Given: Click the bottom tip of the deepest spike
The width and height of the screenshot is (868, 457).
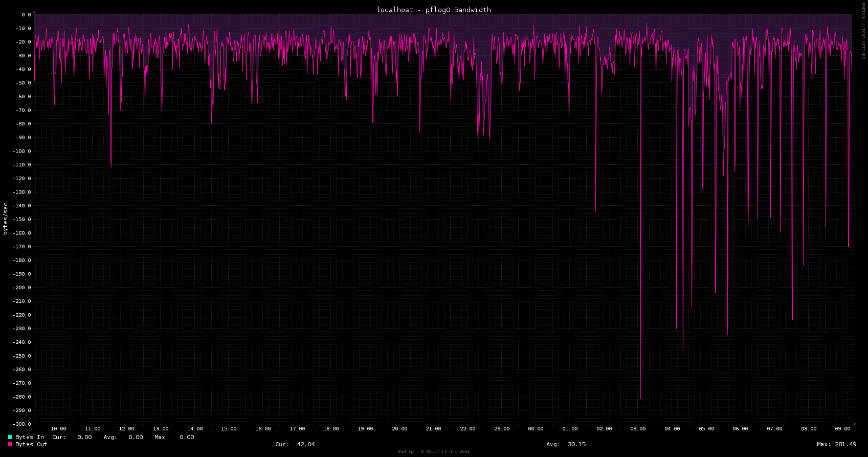Looking at the screenshot, I should tap(640, 398).
